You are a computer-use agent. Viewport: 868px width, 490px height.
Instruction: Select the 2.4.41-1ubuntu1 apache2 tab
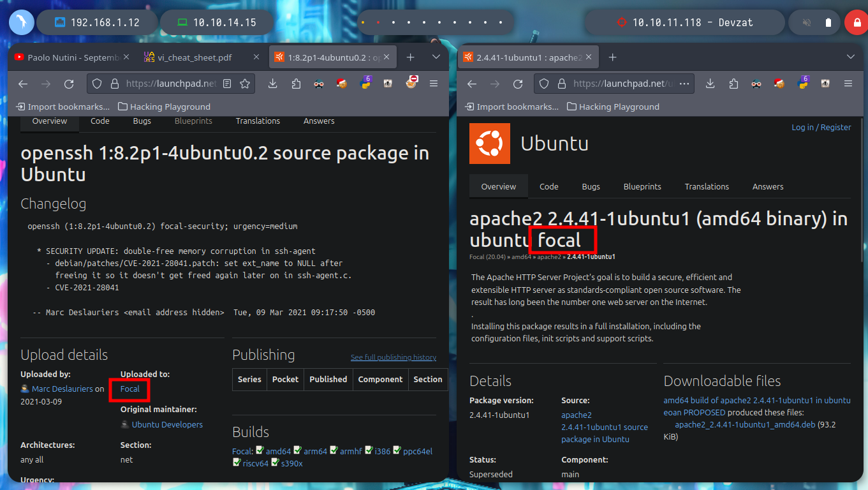528,57
